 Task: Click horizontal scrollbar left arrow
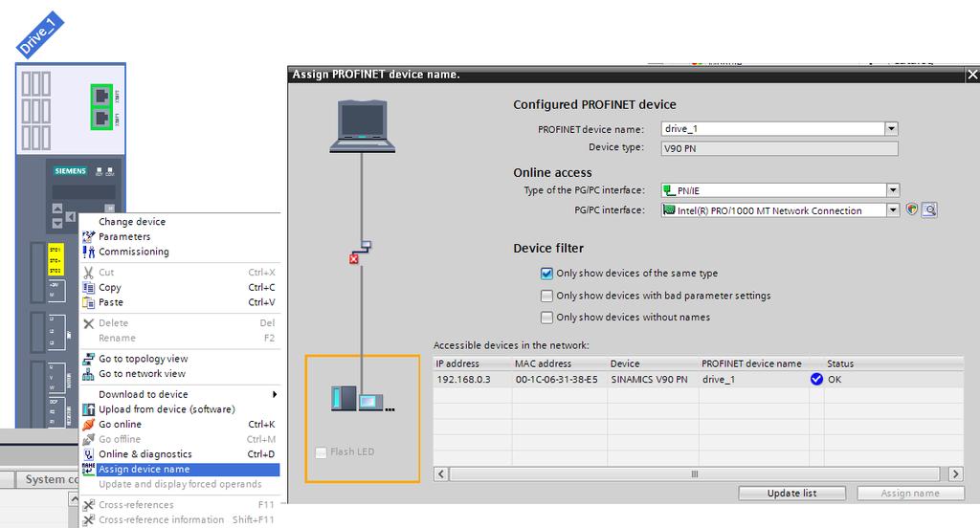(441, 473)
